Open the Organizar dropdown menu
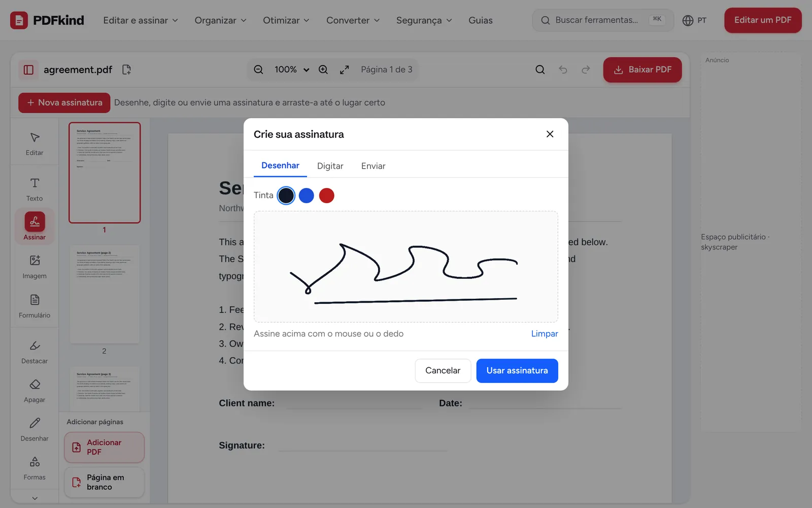The height and width of the screenshot is (508, 812). 221,20
